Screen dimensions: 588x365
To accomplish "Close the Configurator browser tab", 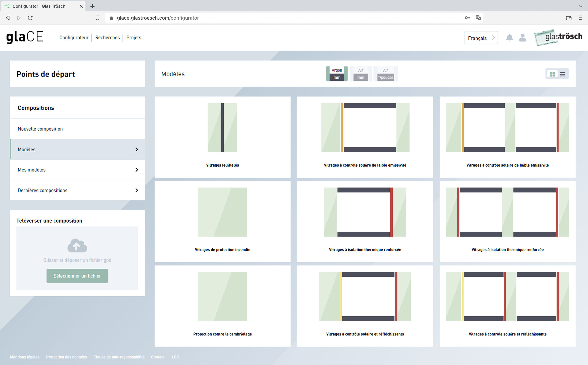I will [x=81, y=6].
